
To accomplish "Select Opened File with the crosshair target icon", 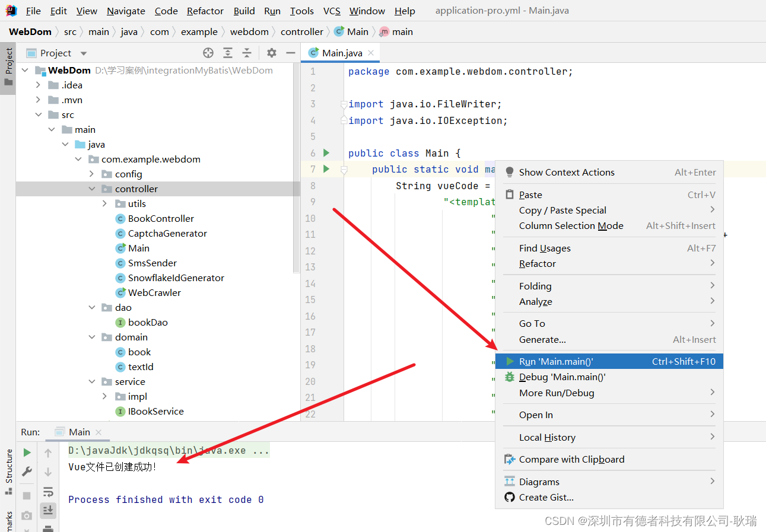I will [x=208, y=53].
